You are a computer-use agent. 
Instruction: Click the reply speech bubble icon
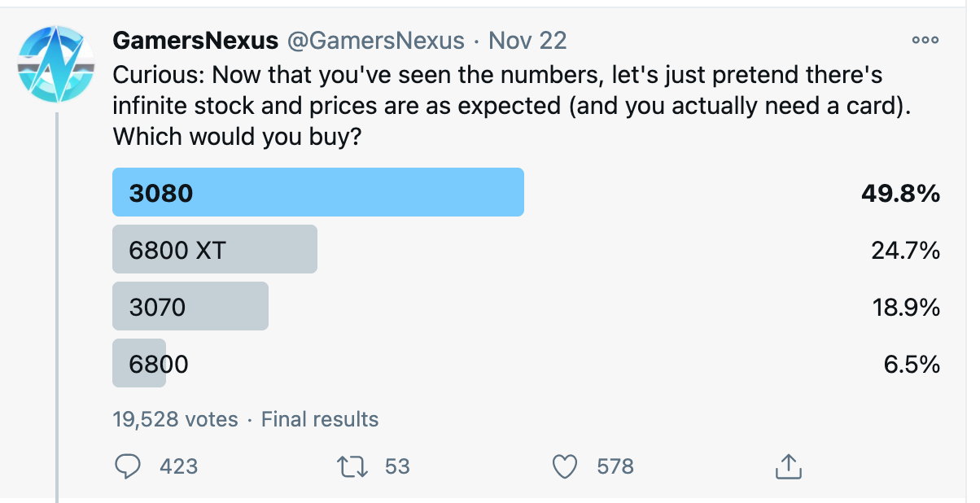(129, 466)
